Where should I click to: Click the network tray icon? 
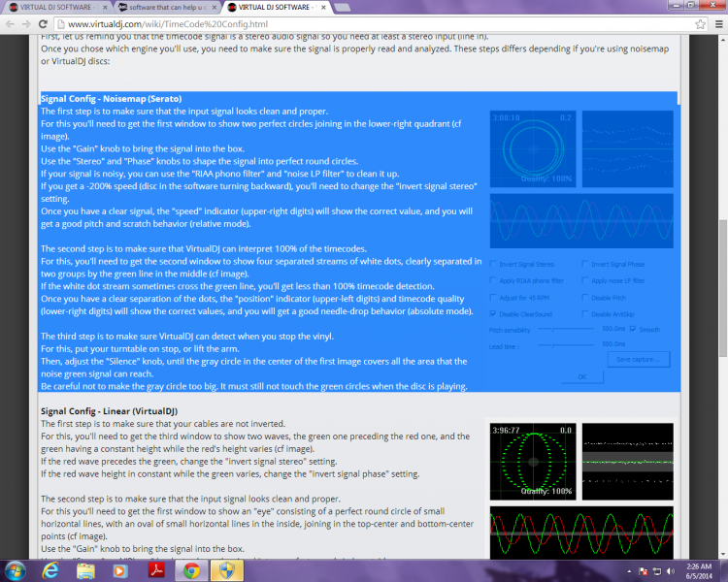657,571
